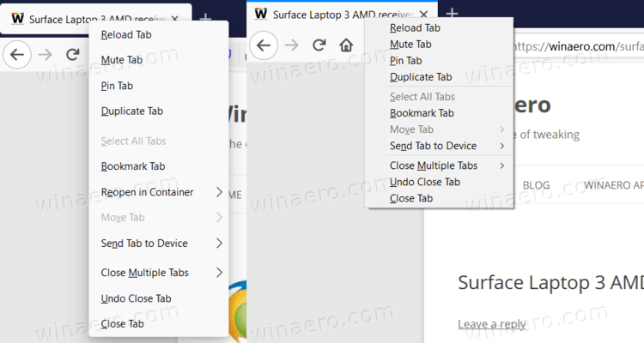Choose Pin Tab in right context menu

439,61
